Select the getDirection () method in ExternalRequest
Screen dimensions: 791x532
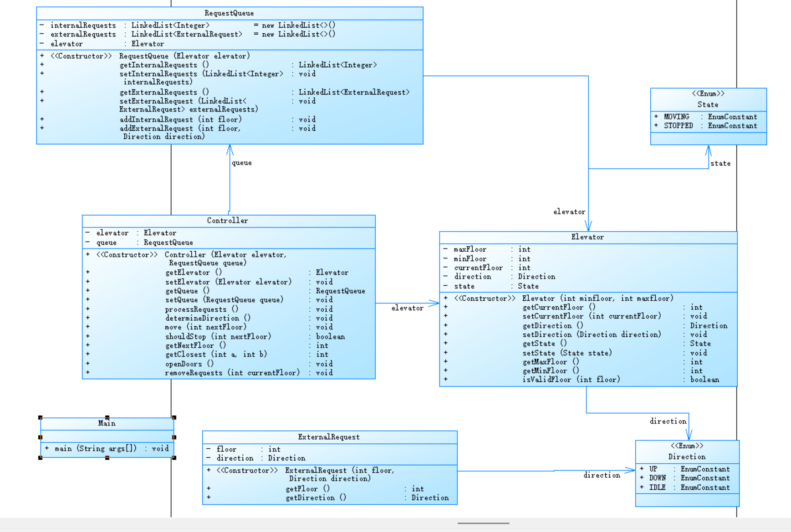[328, 498]
